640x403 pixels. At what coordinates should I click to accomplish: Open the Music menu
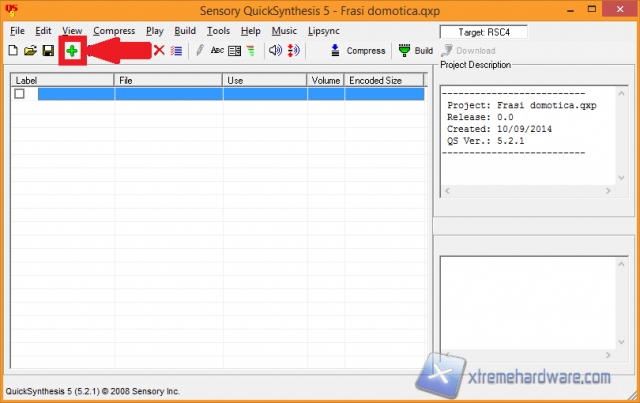click(x=284, y=31)
